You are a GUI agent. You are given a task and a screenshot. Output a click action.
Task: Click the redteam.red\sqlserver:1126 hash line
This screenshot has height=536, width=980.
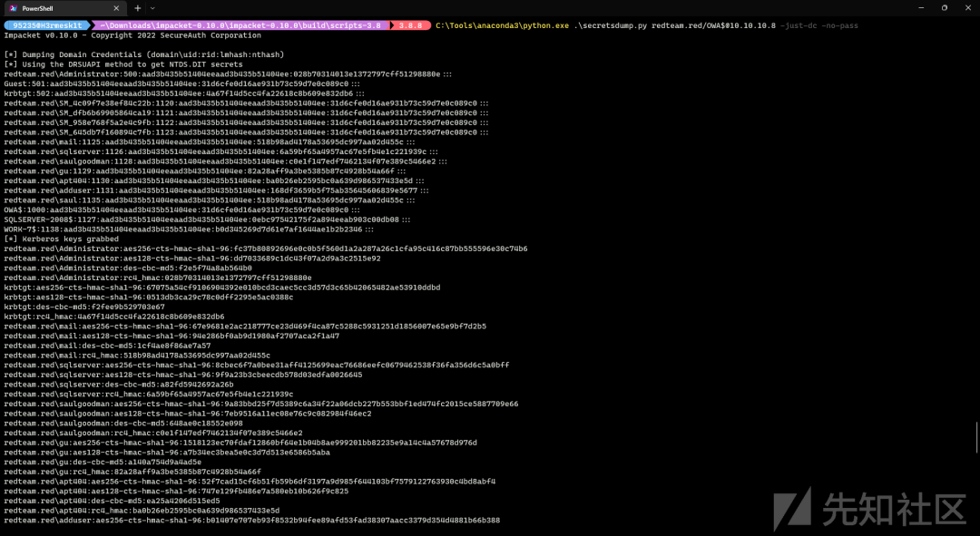(x=220, y=151)
